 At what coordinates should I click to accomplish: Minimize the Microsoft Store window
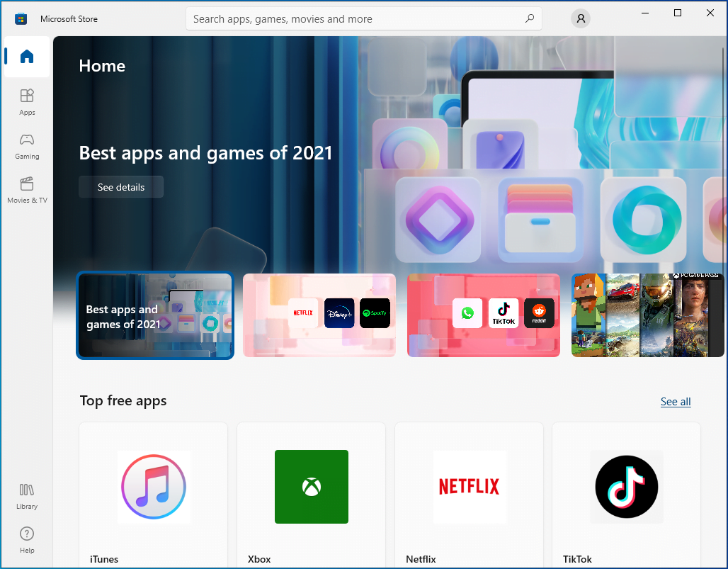(645, 13)
